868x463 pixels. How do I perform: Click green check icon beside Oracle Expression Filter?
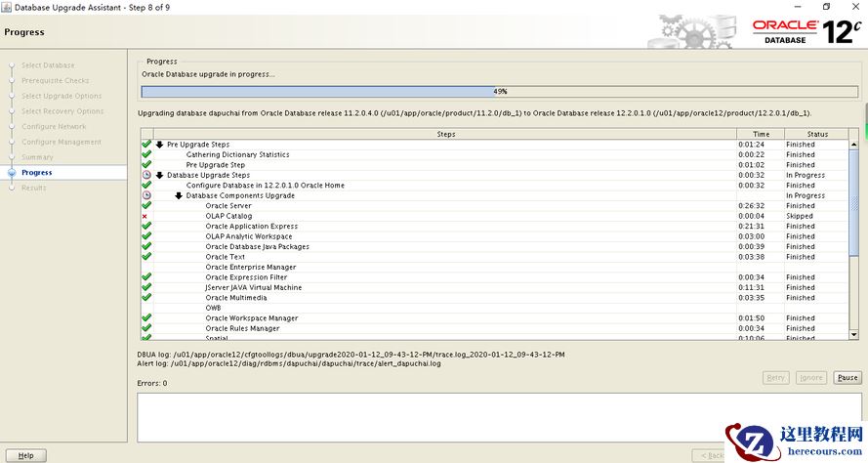[146, 276]
